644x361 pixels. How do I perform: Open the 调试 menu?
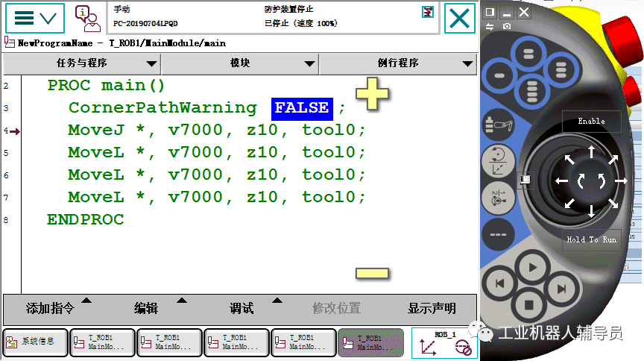241,308
